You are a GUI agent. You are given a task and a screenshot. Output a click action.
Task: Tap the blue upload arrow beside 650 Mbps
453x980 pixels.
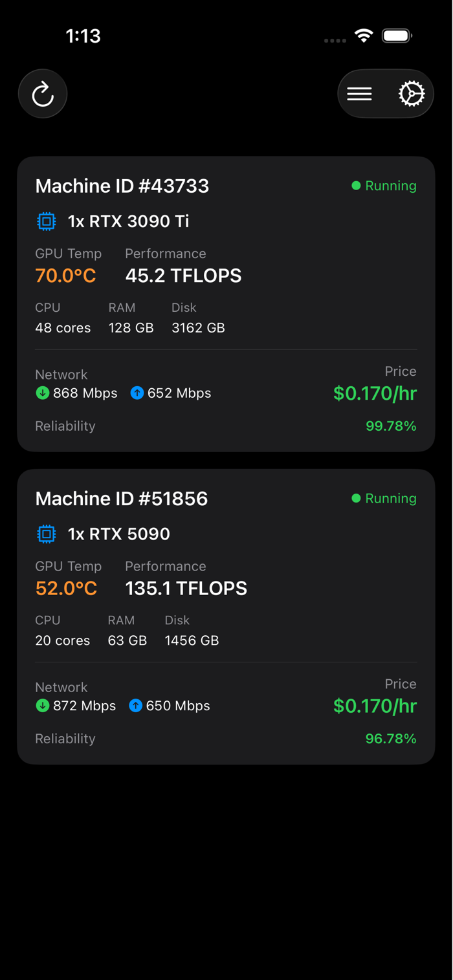[x=135, y=705]
